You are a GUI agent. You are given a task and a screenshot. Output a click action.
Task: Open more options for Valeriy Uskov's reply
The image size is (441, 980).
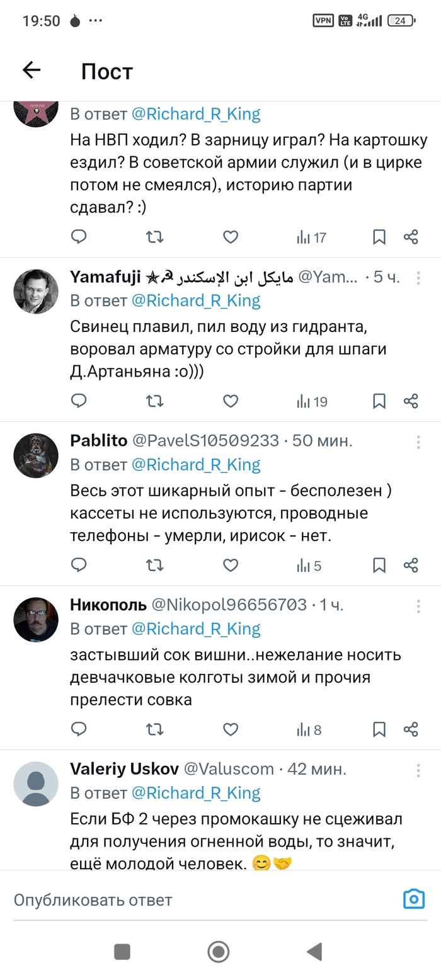coord(418,770)
